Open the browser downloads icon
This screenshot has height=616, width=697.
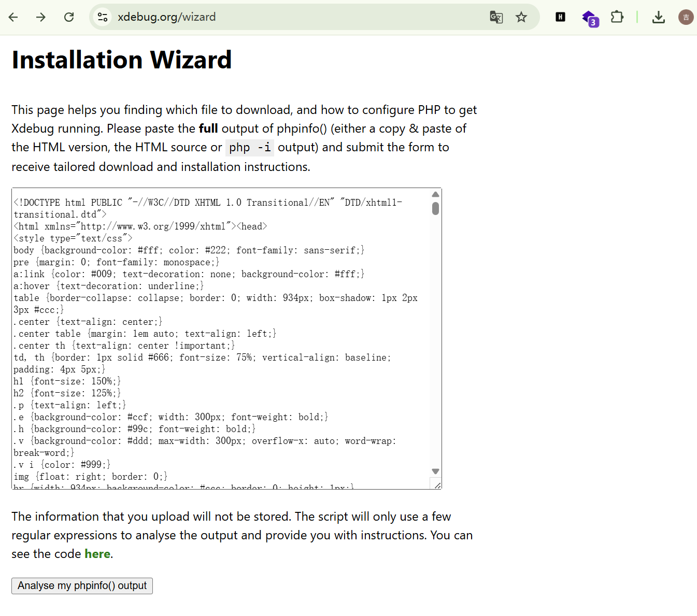(x=659, y=17)
